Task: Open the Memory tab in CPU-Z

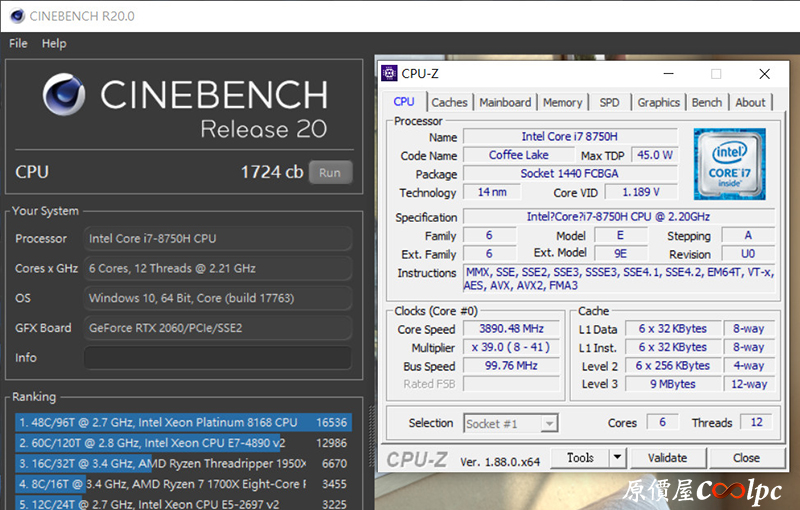Action: (x=562, y=103)
